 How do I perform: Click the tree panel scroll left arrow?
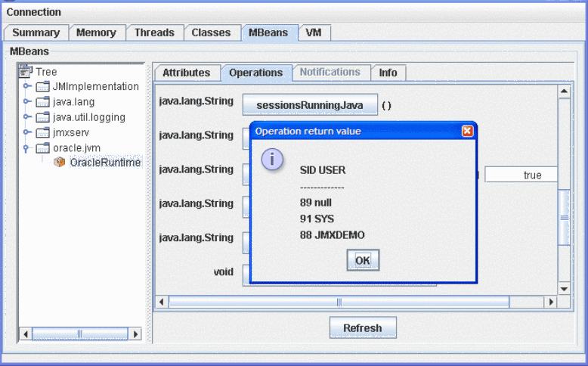coord(26,333)
